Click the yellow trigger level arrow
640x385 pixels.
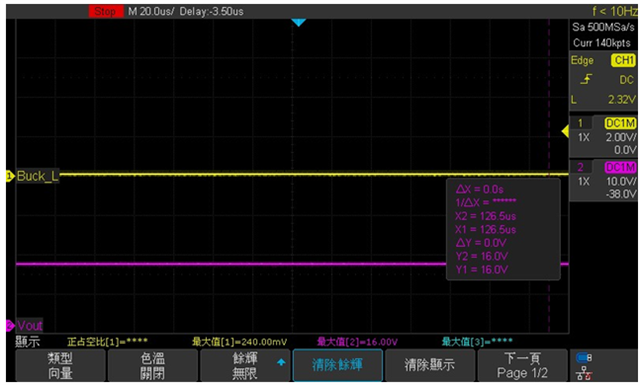click(x=565, y=131)
